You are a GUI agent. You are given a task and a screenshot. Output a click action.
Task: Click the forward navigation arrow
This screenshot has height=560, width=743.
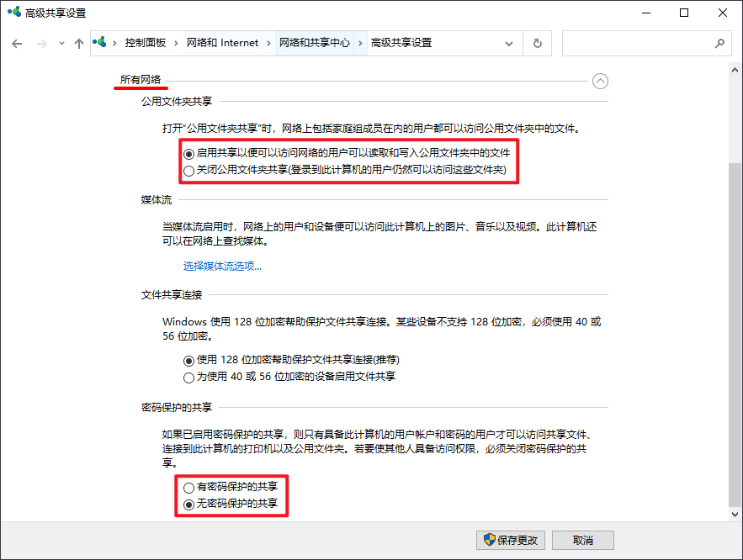pos(42,44)
